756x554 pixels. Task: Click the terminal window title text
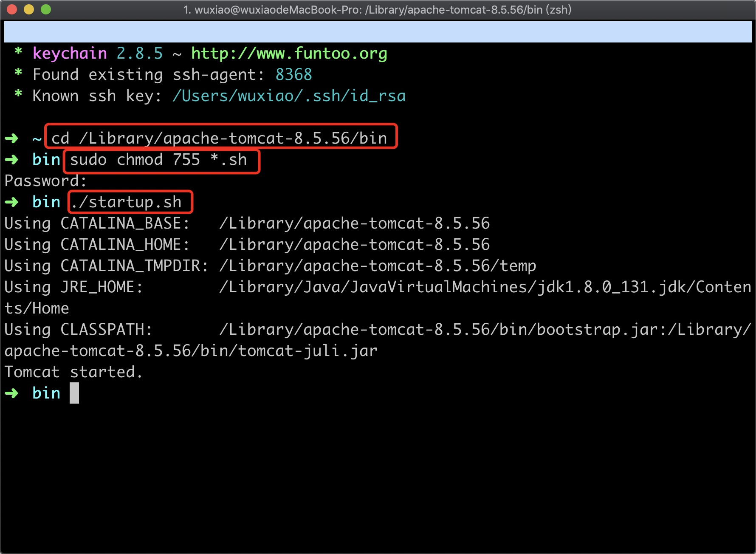pyautogui.click(x=377, y=9)
